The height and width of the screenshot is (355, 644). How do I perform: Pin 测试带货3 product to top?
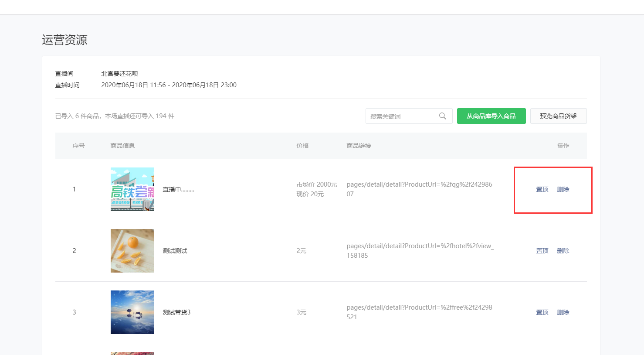click(x=542, y=312)
